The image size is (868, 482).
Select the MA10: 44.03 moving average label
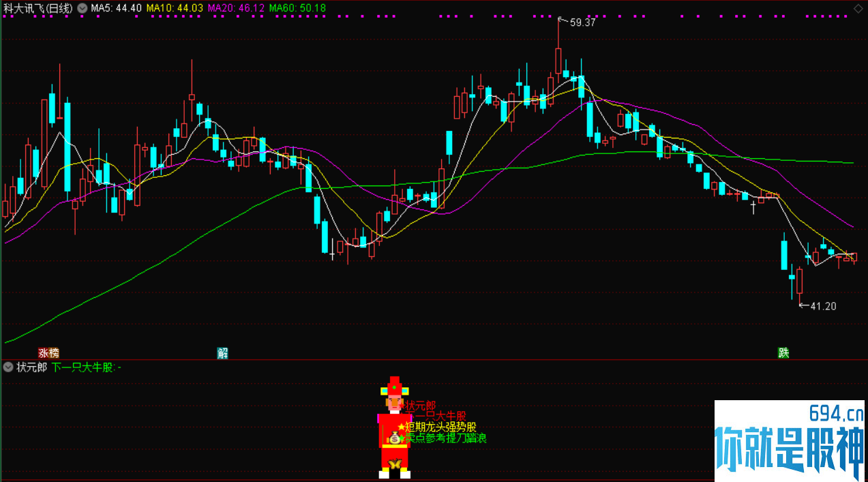coord(175,8)
